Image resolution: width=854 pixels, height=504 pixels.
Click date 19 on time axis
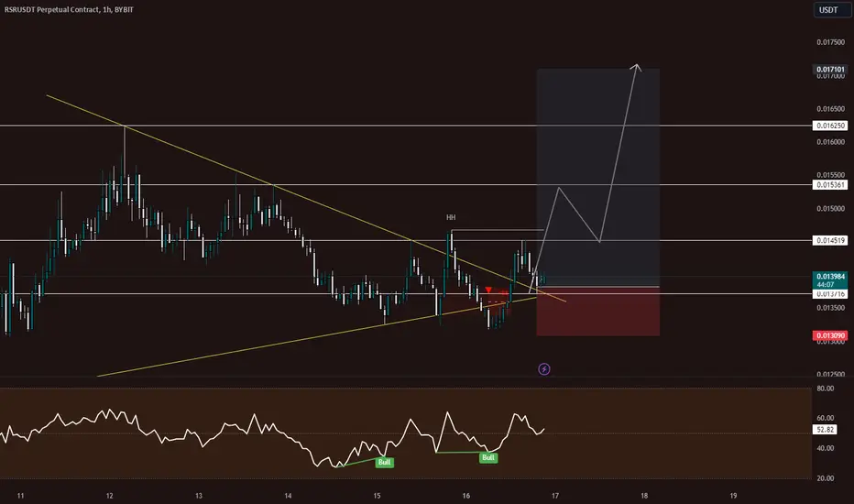(734, 496)
